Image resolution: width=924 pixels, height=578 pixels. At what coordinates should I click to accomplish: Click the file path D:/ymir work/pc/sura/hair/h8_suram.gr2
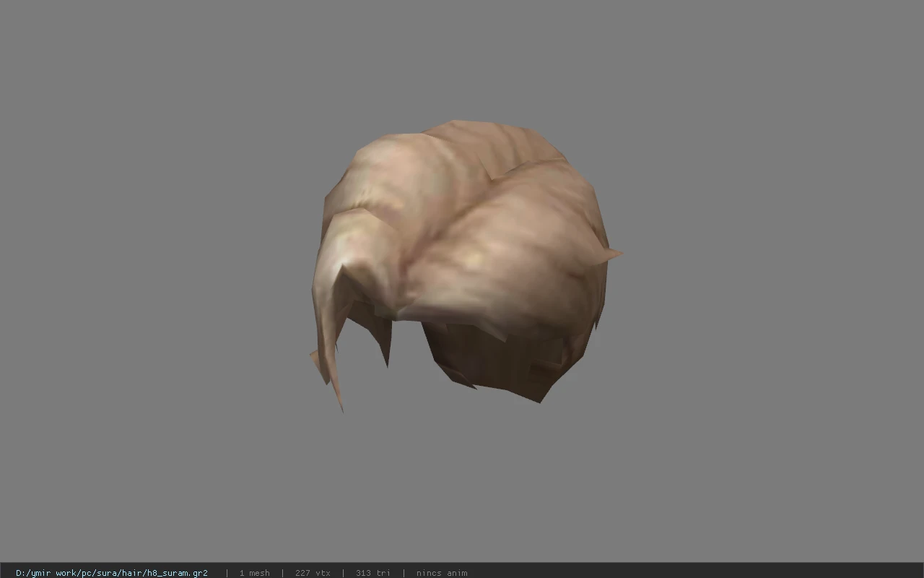click(112, 573)
